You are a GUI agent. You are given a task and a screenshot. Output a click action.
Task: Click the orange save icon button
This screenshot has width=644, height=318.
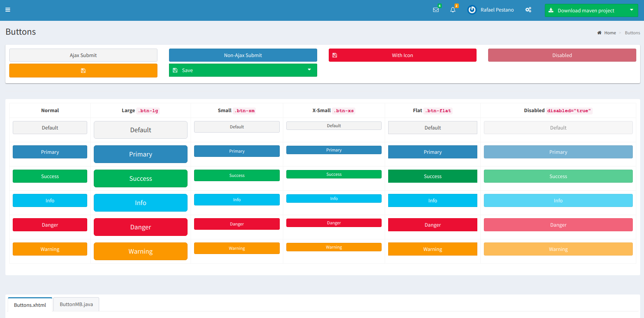click(x=83, y=71)
